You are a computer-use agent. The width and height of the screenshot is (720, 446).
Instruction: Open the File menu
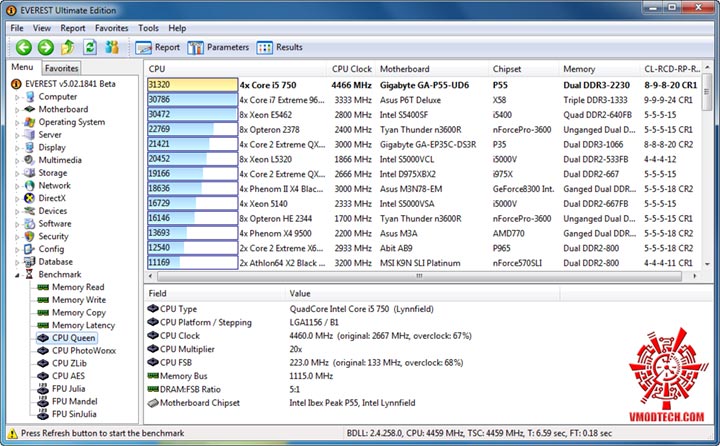(x=17, y=28)
